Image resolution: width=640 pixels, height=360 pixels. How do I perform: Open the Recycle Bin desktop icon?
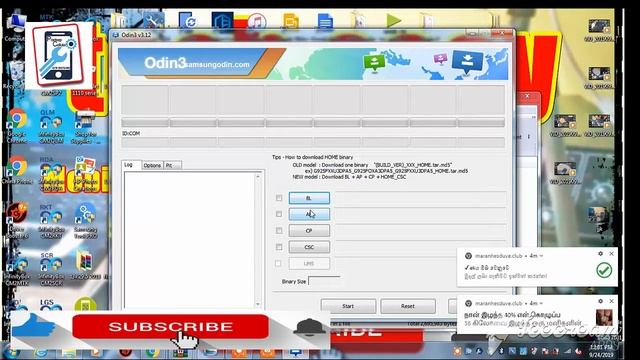coord(15,76)
